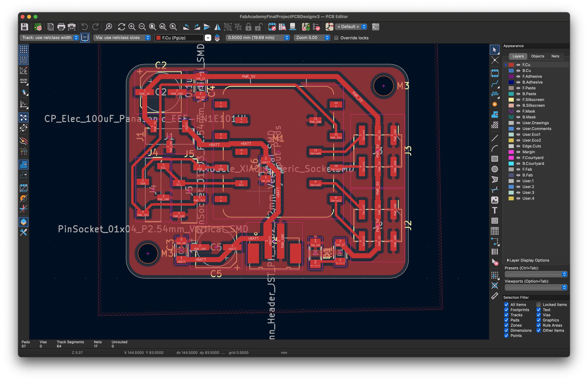
Task: Open Zoom 5.00 dropdown
Action: (312, 38)
